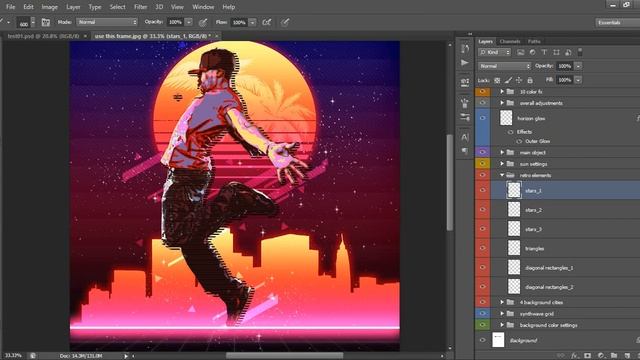Expand the sun settings group
Screen dimensions: 640x360
pos(502,164)
